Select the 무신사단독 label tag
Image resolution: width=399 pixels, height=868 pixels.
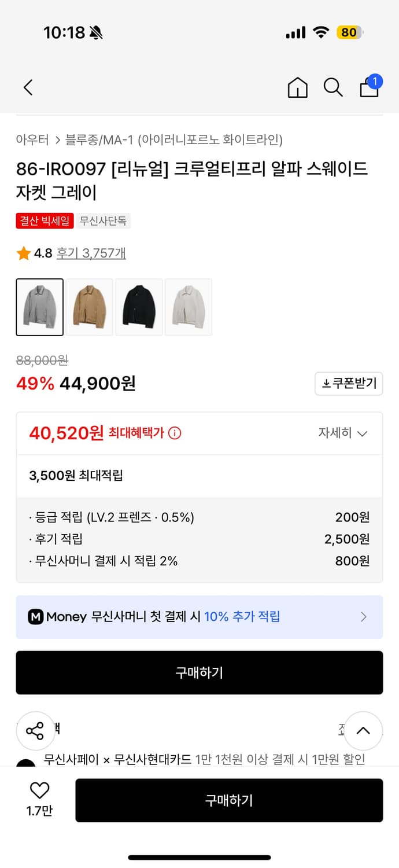(x=104, y=221)
